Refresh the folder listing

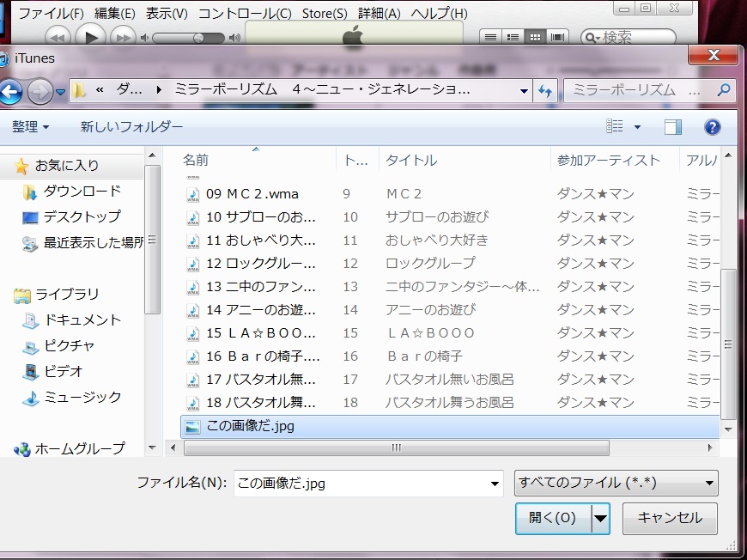pyautogui.click(x=544, y=90)
